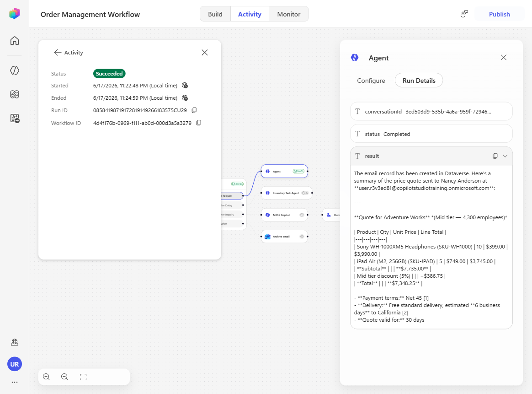
Task: Click the Archive email node Outlook icon
Action: pyautogui.click(x=268, y=237)
